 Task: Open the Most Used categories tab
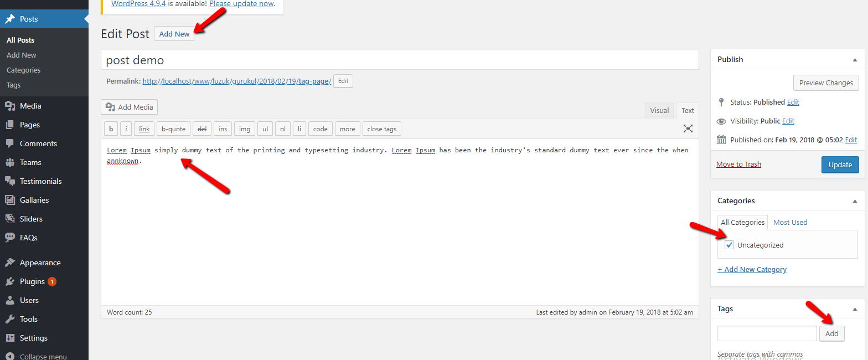coord(790,222)
